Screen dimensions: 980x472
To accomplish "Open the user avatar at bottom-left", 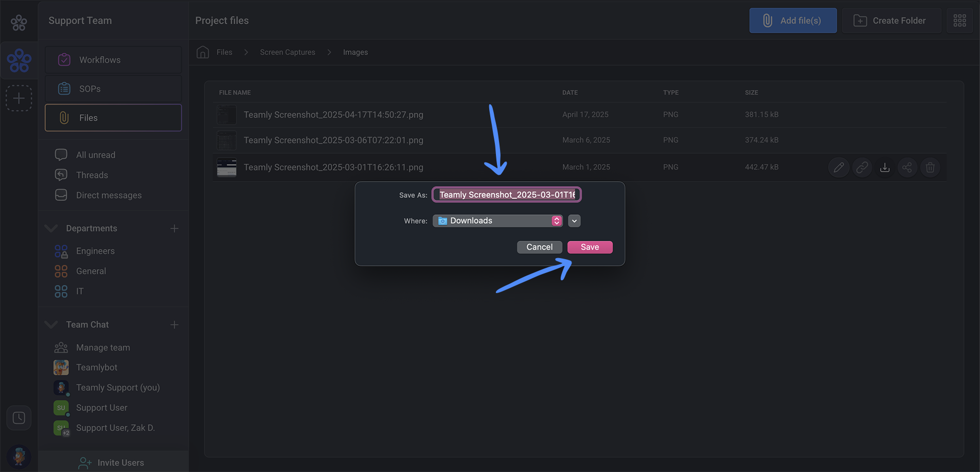I will (x=19, y=457).
